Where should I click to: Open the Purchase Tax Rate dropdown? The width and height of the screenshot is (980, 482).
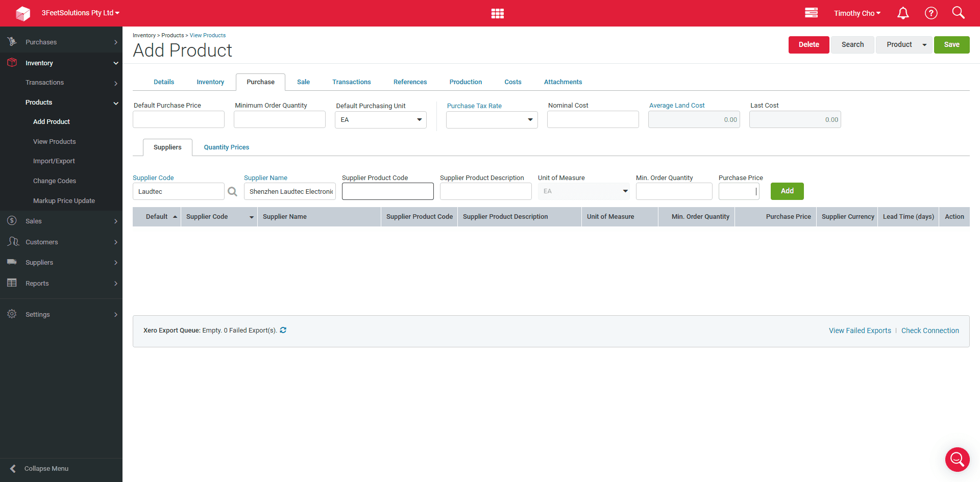(492, 120)
